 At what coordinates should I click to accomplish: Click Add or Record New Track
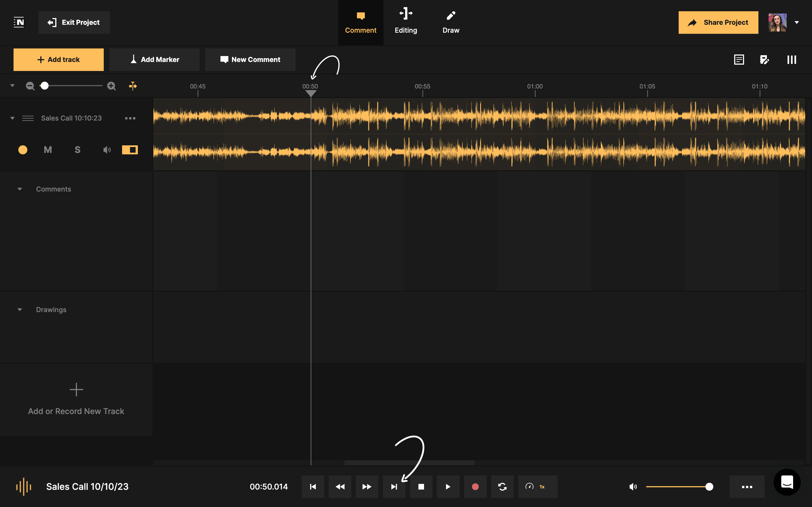(76, 400)
